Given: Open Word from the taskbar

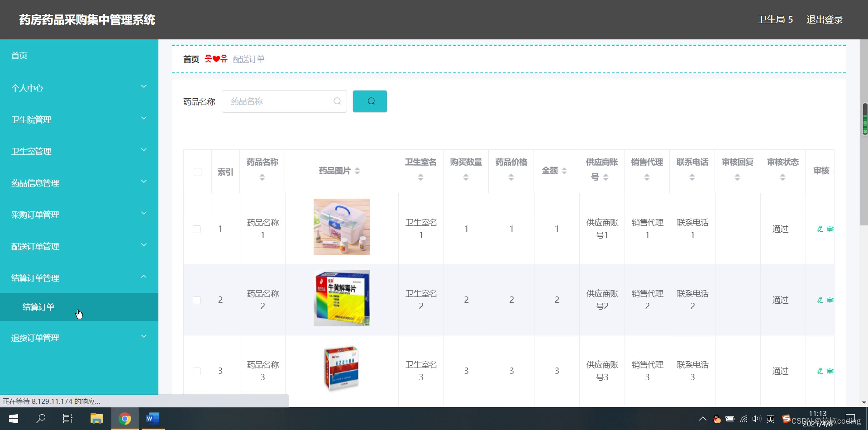Looking at the screenshot, I should (x=153, y=419).
